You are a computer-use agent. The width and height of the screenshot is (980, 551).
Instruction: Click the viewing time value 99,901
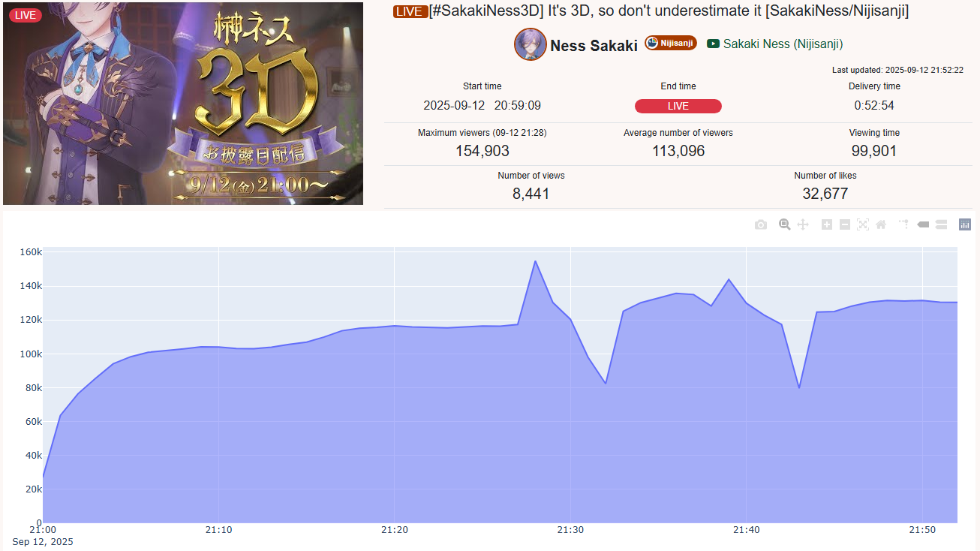pyautogui.click(x=874, y=151)
